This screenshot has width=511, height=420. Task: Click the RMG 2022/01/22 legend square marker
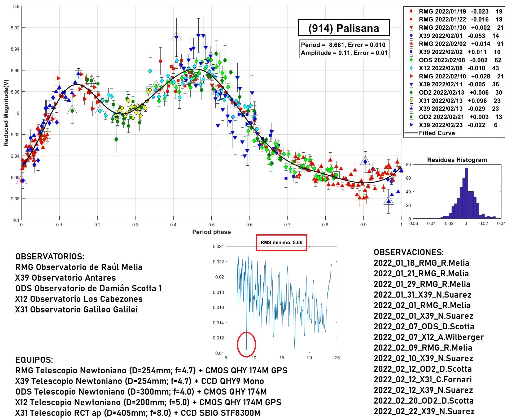[x=411, y=19]
